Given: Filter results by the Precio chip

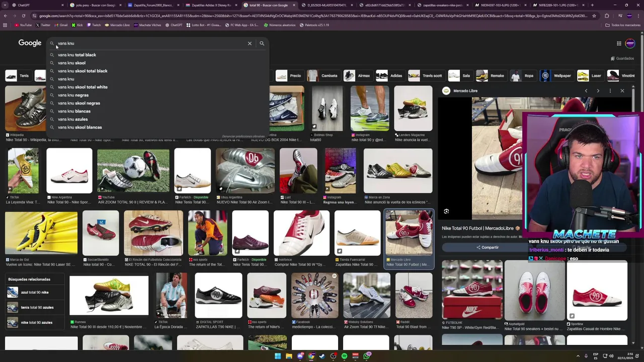Looking at the screenshot, I should [289, 76].
